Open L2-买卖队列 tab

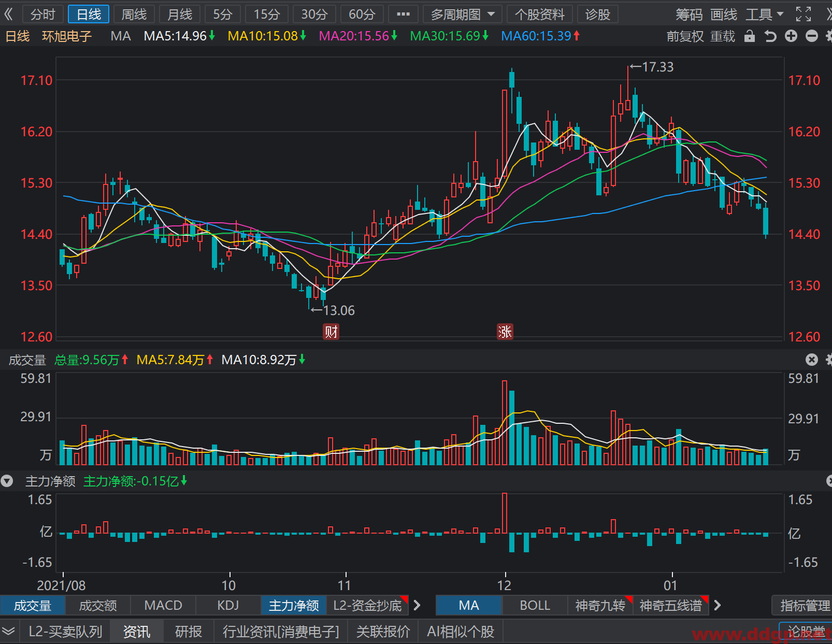[65, 632]
